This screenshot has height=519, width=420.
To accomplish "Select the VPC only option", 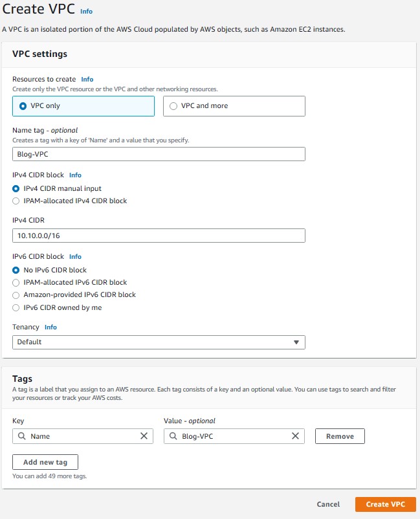I will (x=23, y=106).
